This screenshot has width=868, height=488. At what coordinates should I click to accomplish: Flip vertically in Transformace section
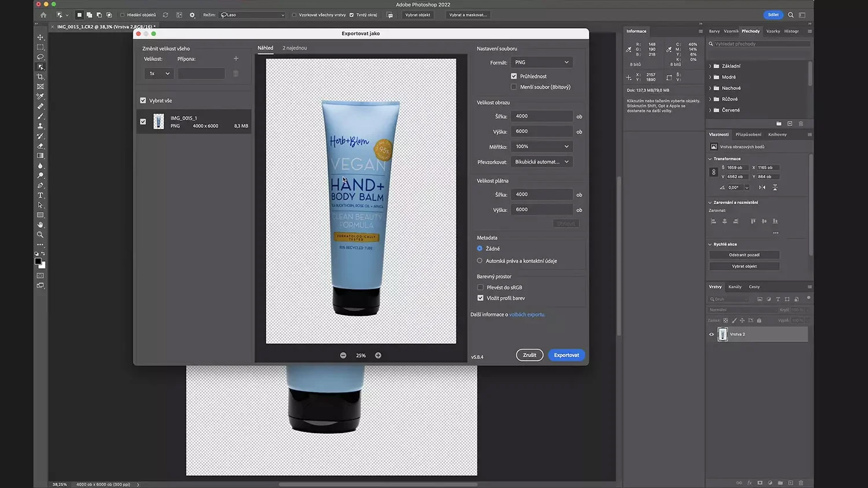[x=775, y=187]
